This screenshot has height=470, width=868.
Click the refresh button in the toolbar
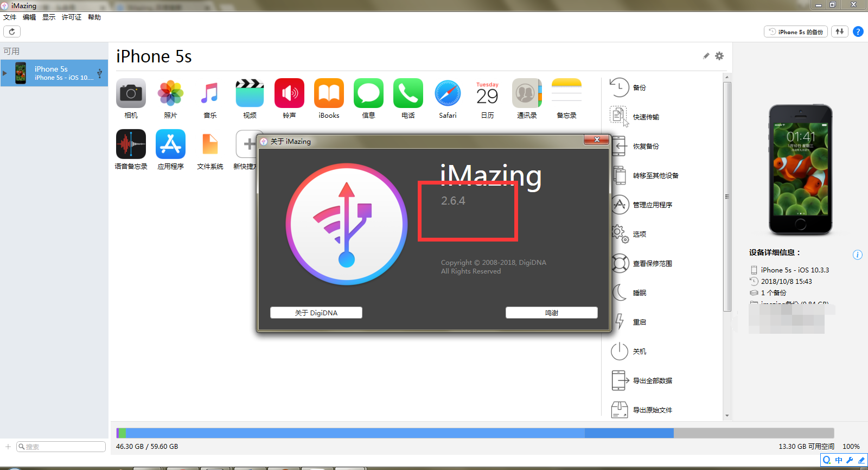click(12, 31)
